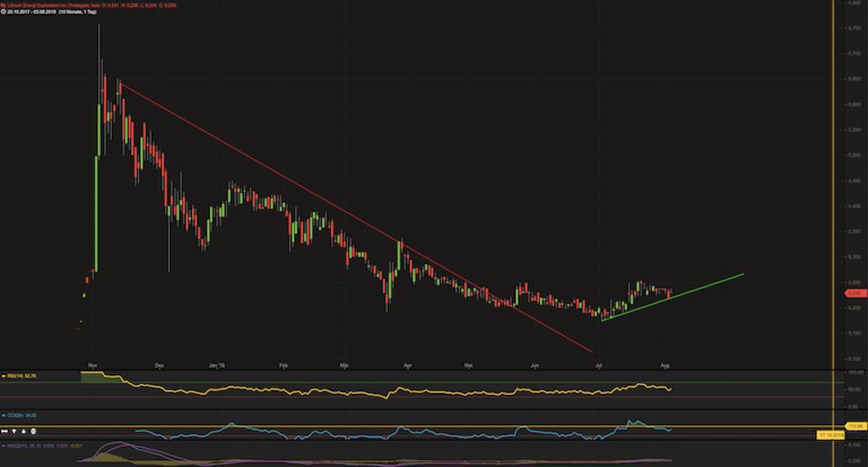This screenshot has width=868, height=467.
Task: Click the horizontal resize arrows icon in CCI panel
Action: click(6, 431)
